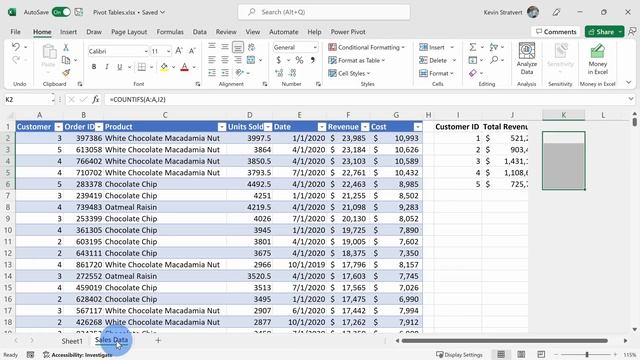Click the Format Painter brush icon
This screenshot has width=640, height=360.
tap(66, 73)
